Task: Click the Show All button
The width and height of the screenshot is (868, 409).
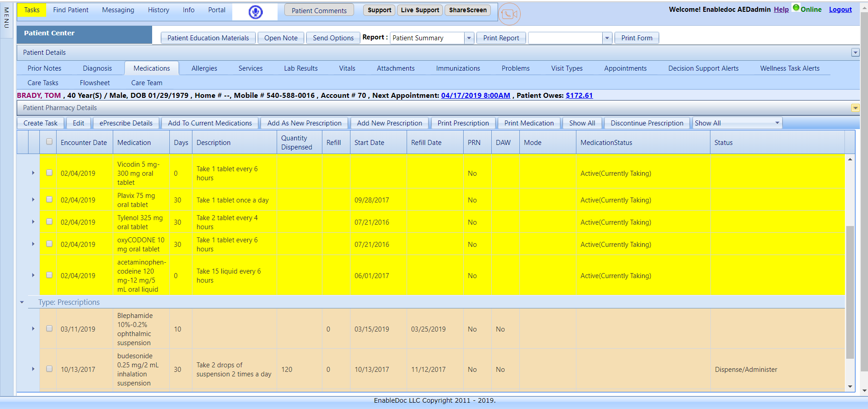Action: (x=582, y=123)
